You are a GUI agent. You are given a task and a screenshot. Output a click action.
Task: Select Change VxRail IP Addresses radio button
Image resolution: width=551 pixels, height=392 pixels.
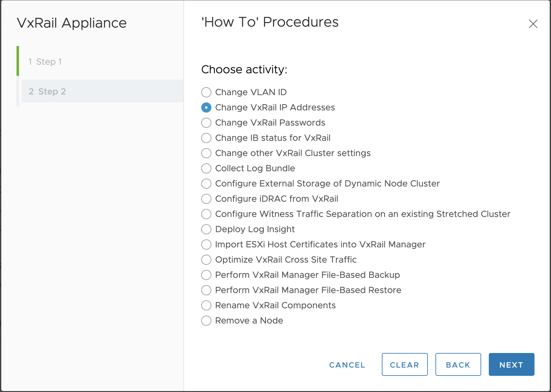click(x=206, y=108)
